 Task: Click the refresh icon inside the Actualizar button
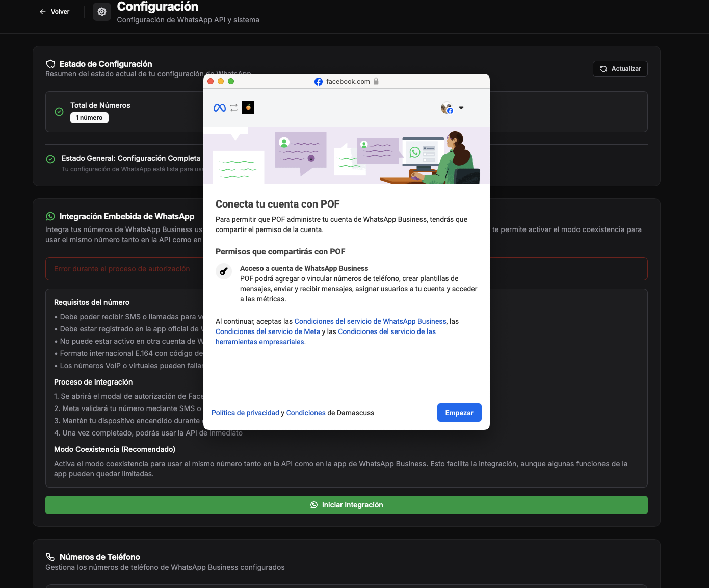click(x=603, y=69)
